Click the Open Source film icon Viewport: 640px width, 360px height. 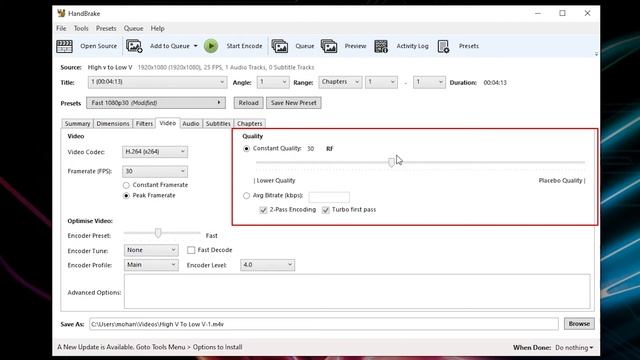pyautogui.click(x=64, y=46)
